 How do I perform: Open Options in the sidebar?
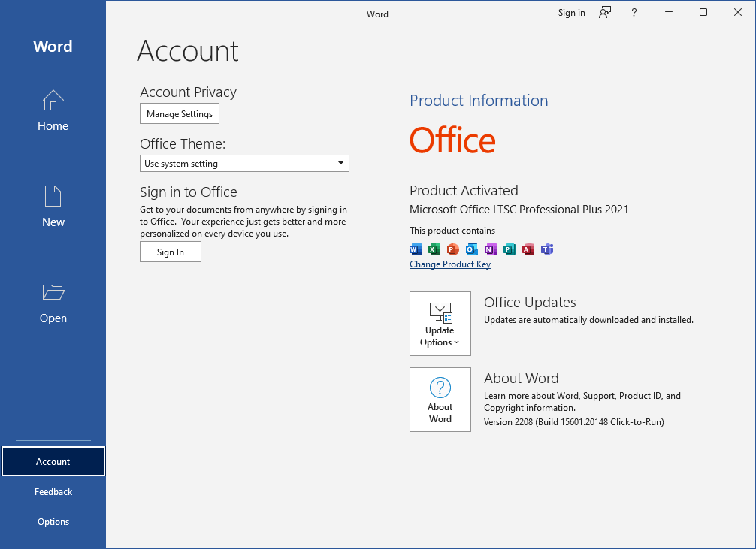(x=53, y=521)
